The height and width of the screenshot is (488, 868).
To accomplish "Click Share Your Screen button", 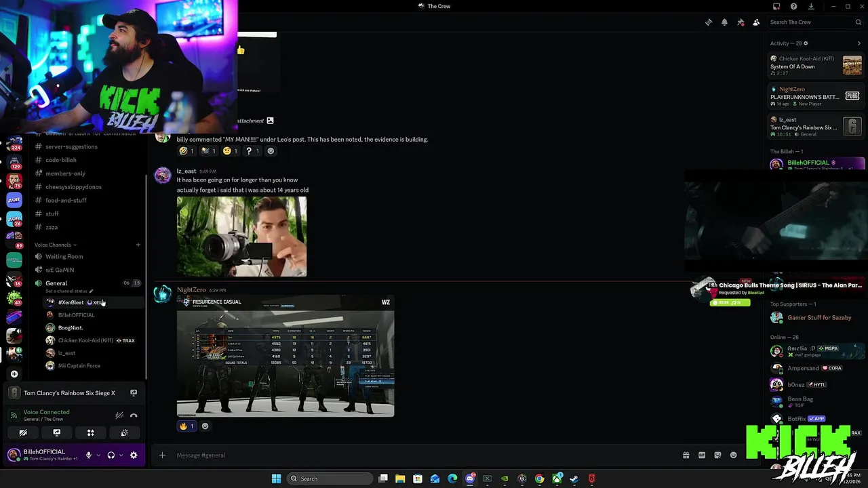I will point(57,432).
